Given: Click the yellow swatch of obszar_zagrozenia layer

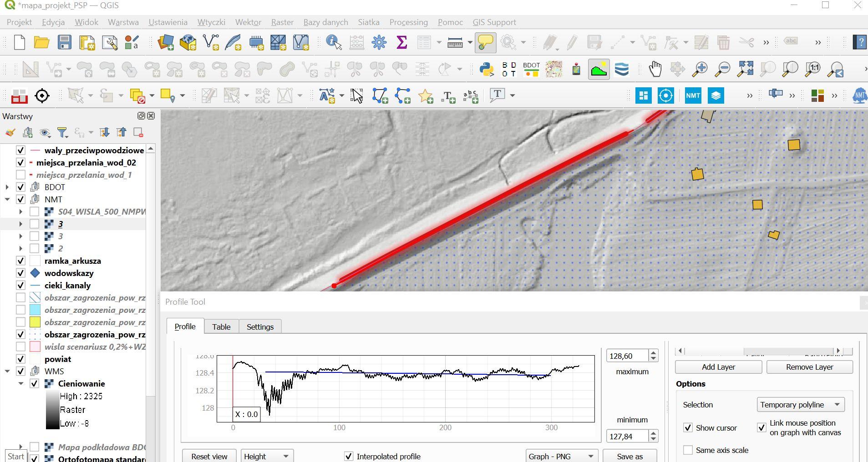Looking at the screenshot, I should (x=35, y=322).
